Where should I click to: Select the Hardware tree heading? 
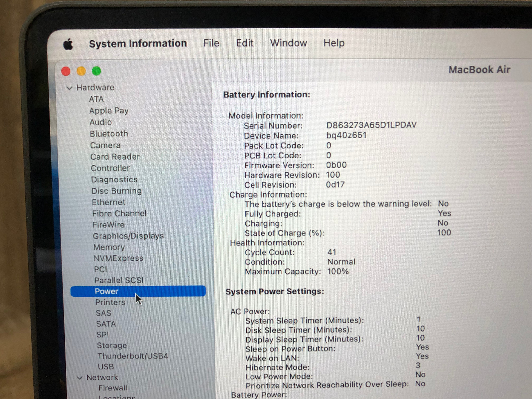coord(95,87)
